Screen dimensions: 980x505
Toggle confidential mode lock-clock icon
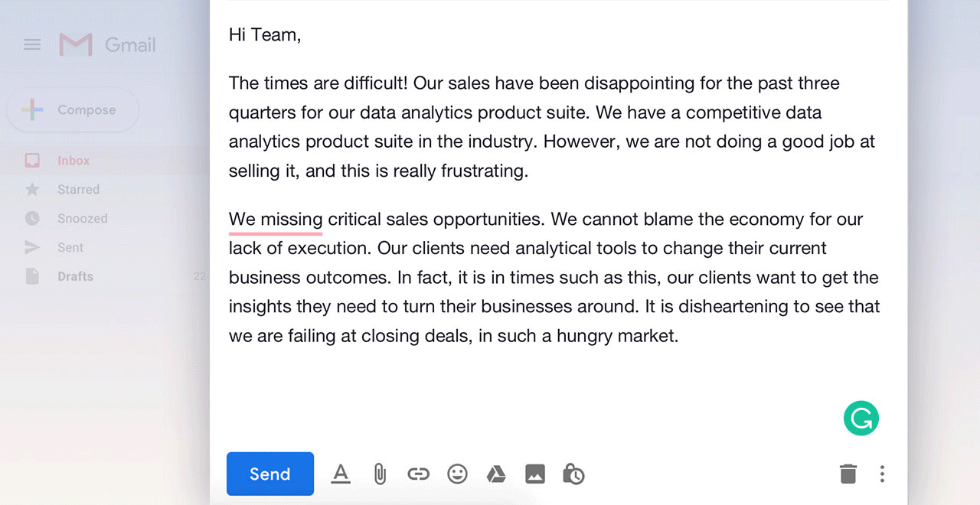point(573,474)
